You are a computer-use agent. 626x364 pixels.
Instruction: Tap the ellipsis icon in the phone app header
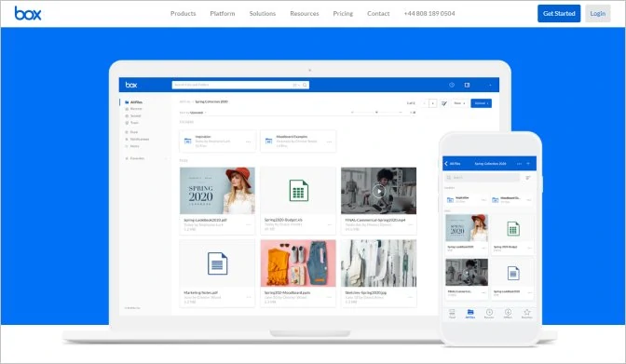click(x=519, y=164)
